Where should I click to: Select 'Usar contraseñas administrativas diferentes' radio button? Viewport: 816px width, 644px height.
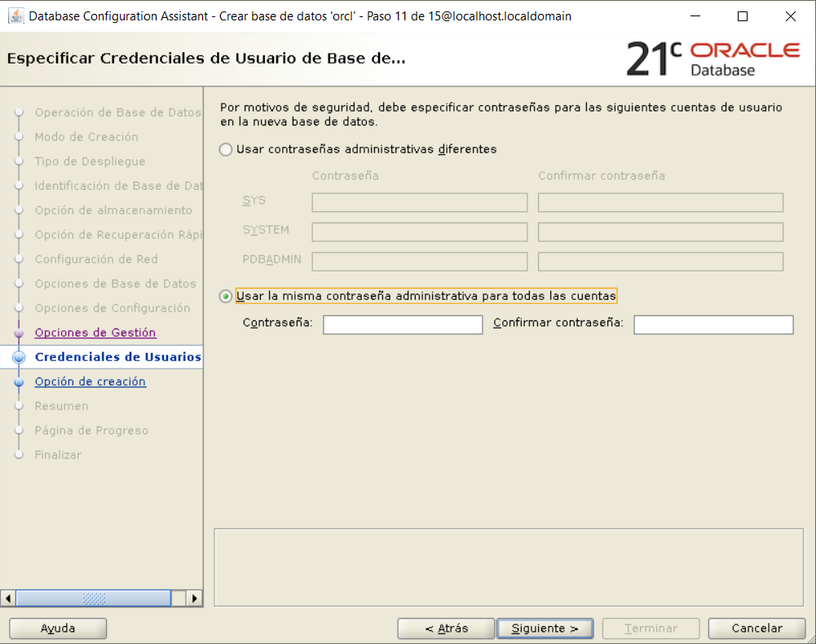(x=225, y=149)
